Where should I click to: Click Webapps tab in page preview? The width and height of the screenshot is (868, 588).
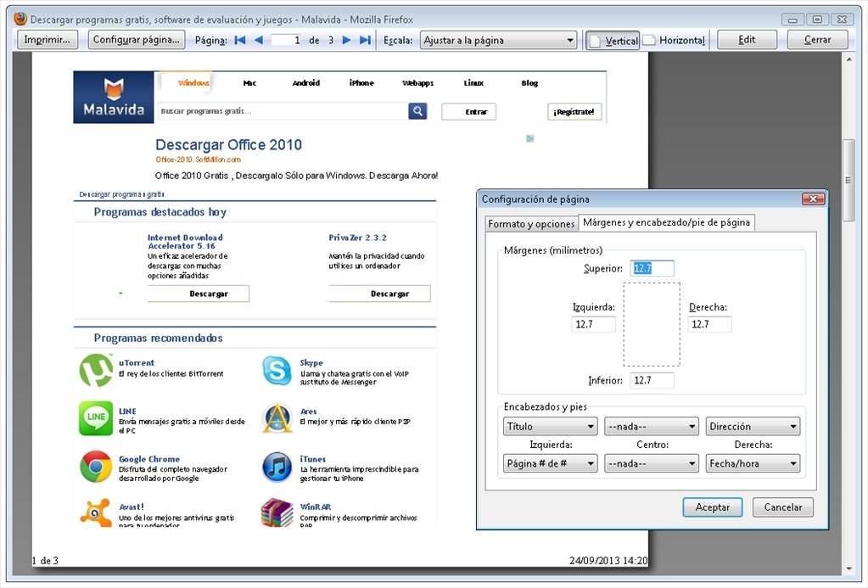point(418,83)
